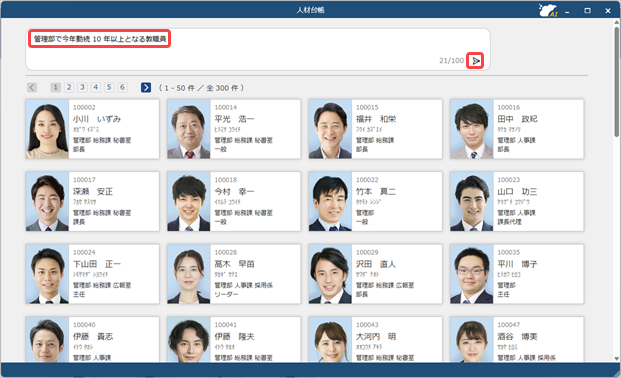Open photo of 山口 功三
The image size is (621, 378).
point(471,202)
